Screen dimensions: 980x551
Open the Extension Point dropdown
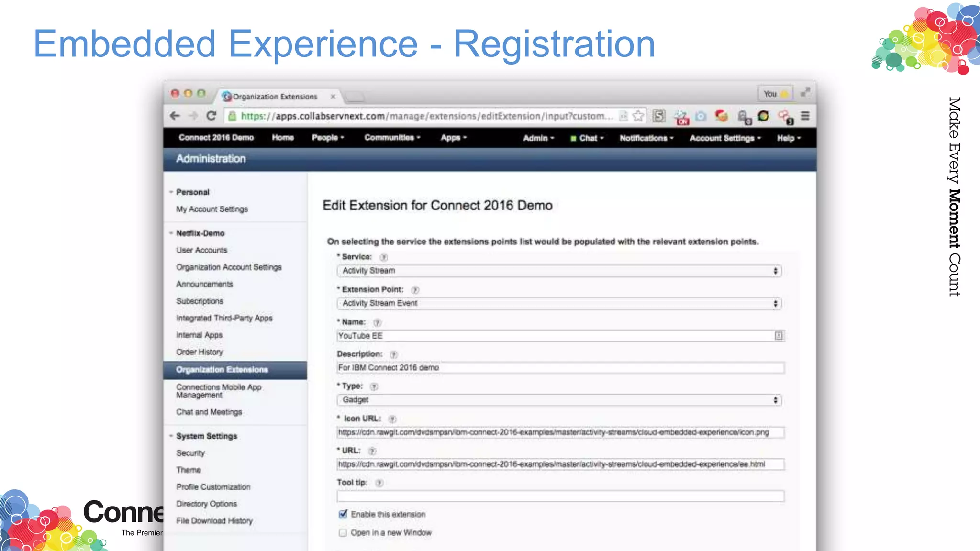(x=559, y=303)
